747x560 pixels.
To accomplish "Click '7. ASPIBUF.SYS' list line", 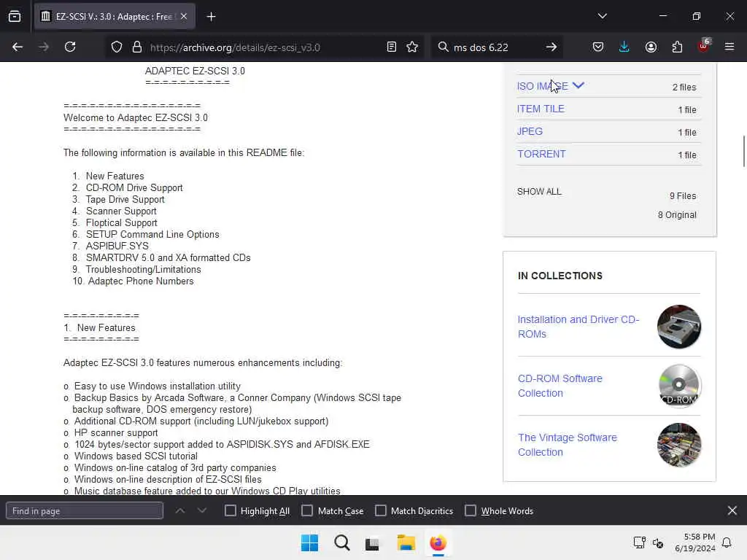I will pos(110,246).
